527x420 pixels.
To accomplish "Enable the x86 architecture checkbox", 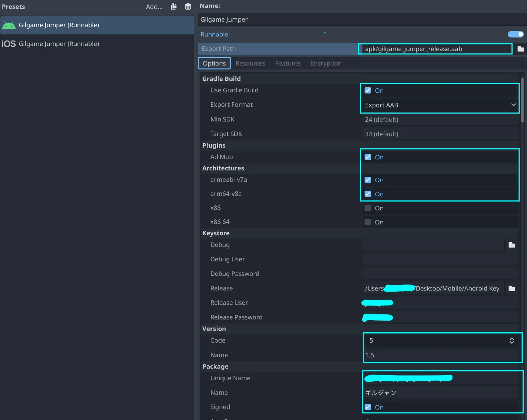I will point(368,208).
